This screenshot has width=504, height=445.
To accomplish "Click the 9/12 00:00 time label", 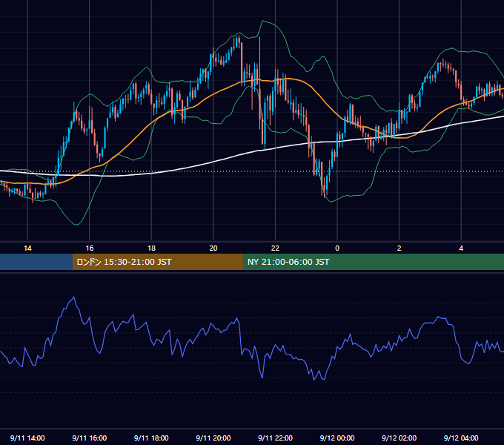I will coord(337,438).
